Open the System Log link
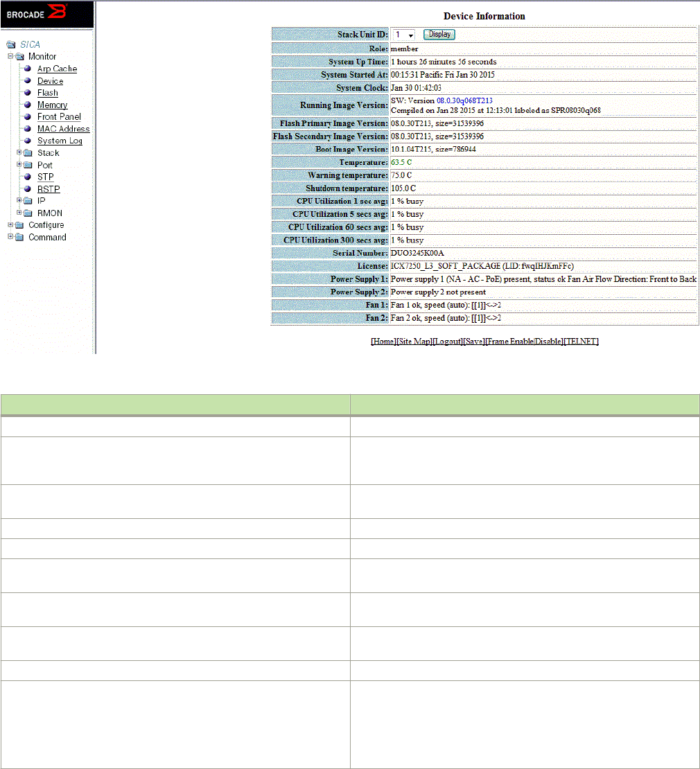The image size is (700, 769). (x=60, y=141)
